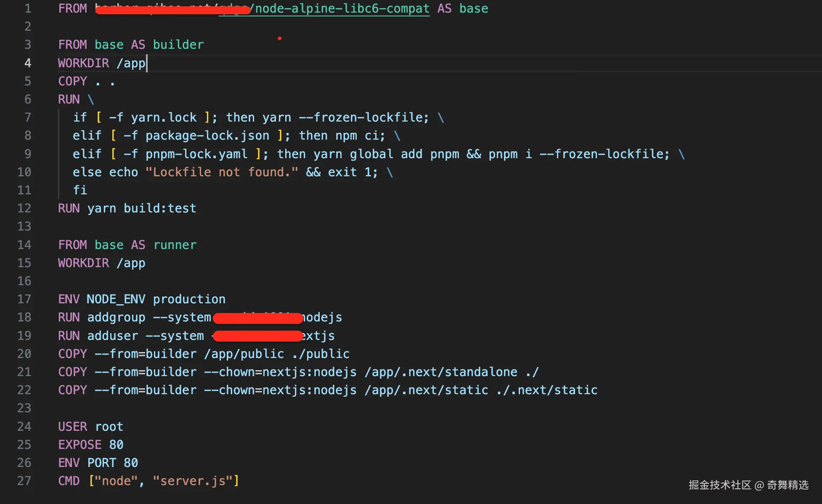Click 'yarn build:test' command text
822x504 pixels.
141,208
